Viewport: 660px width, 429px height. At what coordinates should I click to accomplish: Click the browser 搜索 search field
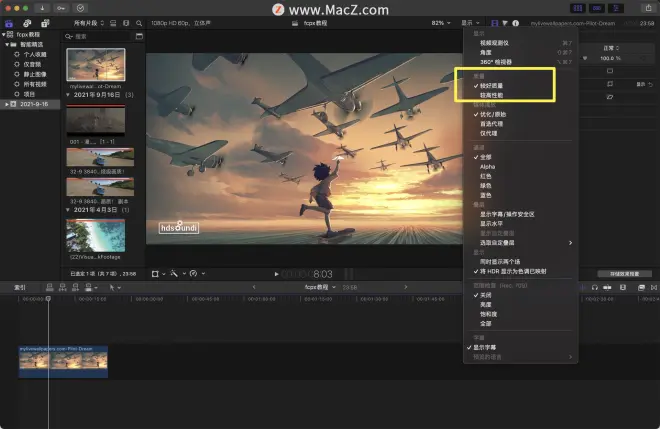pos(98,37)
